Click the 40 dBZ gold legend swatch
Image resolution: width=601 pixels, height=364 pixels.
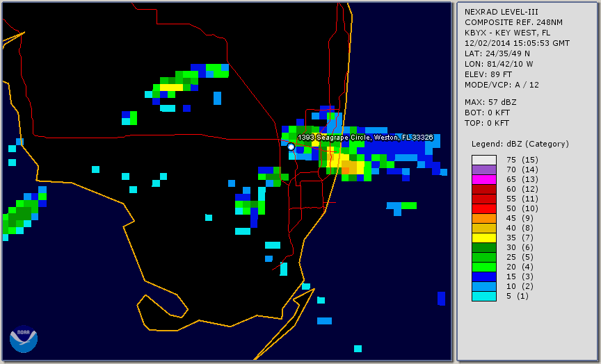tap(483, 228)
